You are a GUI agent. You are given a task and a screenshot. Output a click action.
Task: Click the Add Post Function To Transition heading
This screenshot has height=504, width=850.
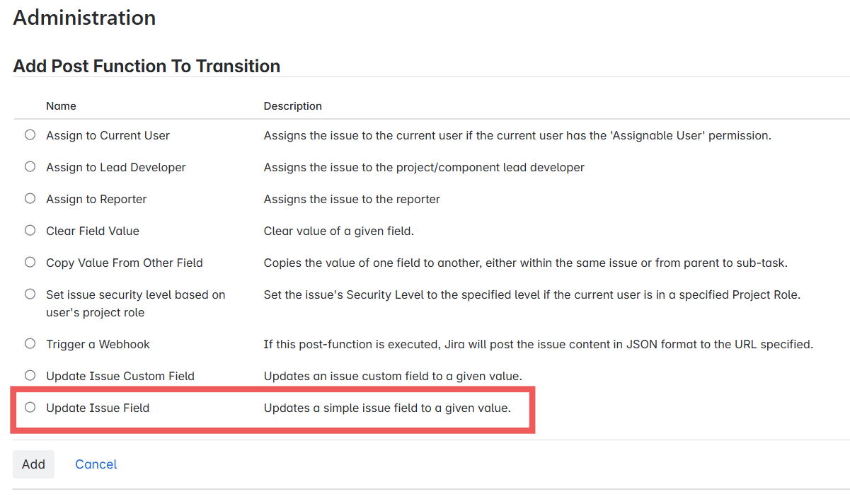tap(146, 66)
